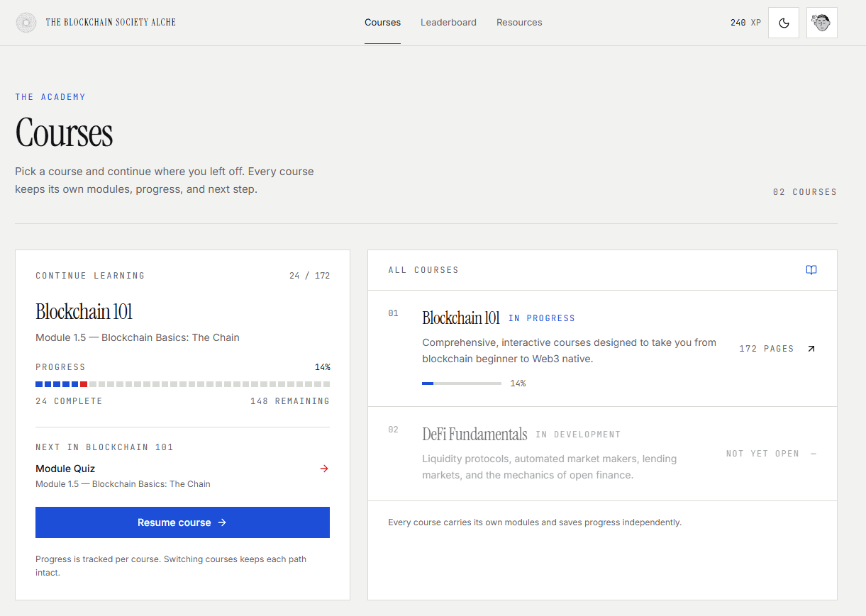Viewport: 866px width, 616px height.
Task: Go to the Resources tab
Action: coord(519,23)
